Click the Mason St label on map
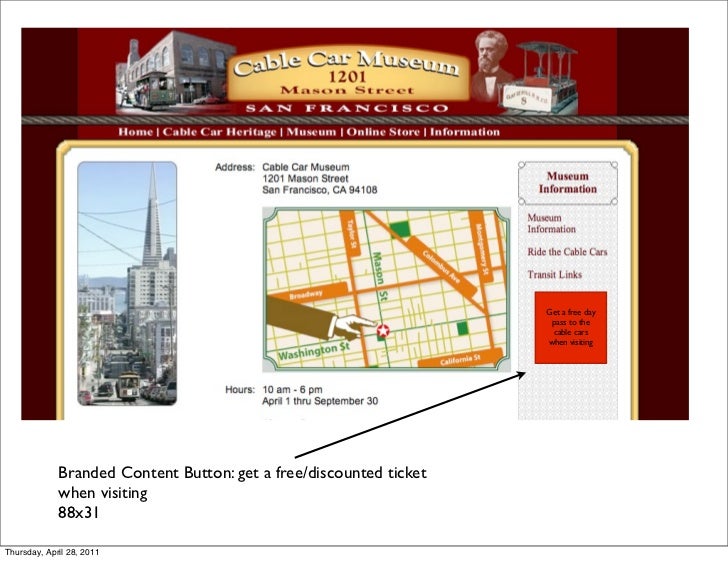 click(x=380, y=275)
